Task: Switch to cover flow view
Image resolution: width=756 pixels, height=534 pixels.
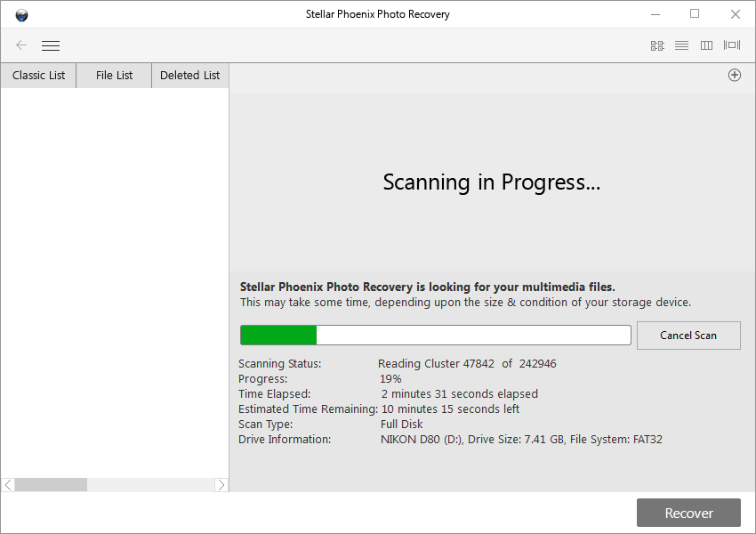Action: [732, 45]
